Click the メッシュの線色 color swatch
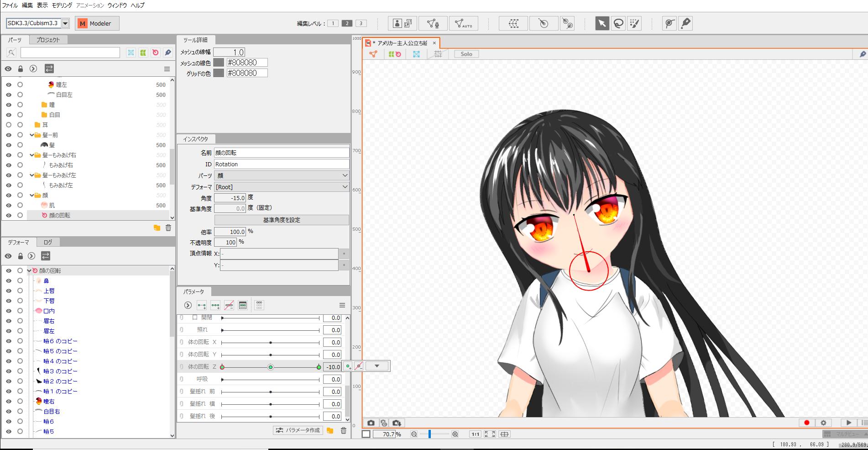 [x=219, y=63]
